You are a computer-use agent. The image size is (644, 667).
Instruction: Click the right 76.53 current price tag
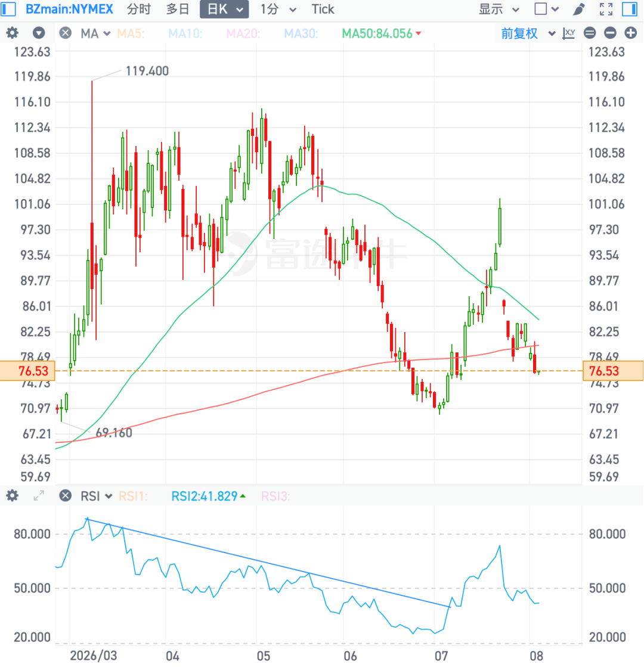(613, 371)
